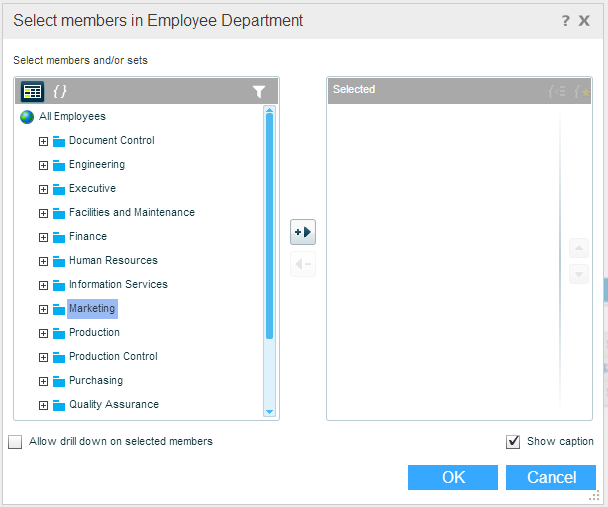Image resolution: width=608 pixels, height=507 pixels.
Task: Click the help question mark icon
Action: pyautogui.click(x=566, y=20)
